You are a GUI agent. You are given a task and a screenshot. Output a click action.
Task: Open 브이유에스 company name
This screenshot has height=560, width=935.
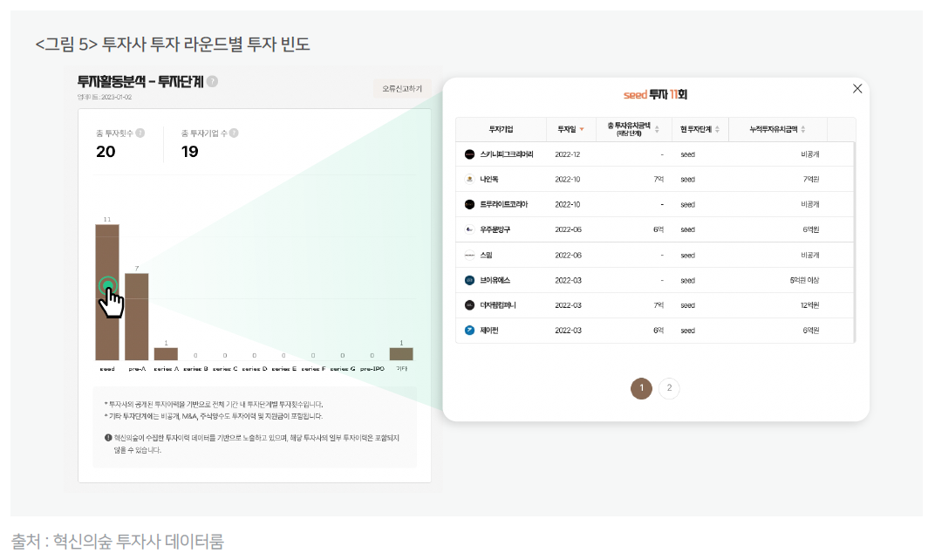pos(495,280)
